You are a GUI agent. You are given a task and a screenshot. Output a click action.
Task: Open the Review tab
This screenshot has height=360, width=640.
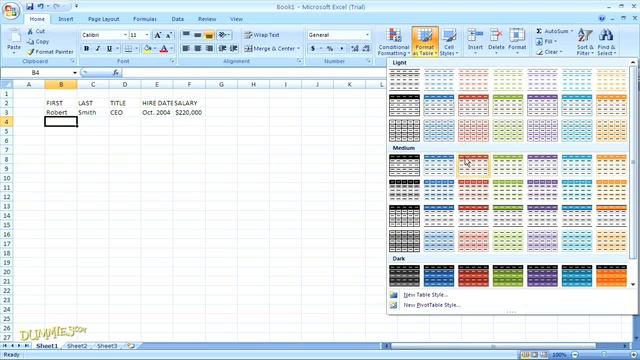click(x=207, y=19)
